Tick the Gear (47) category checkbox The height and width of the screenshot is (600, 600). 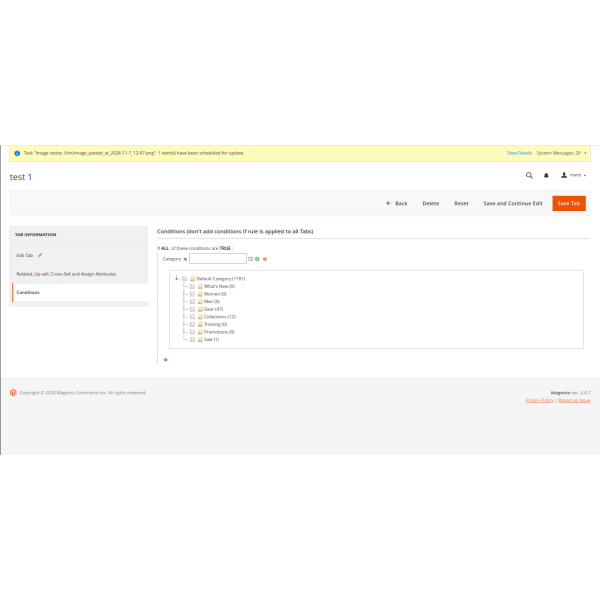coord(192,309)
